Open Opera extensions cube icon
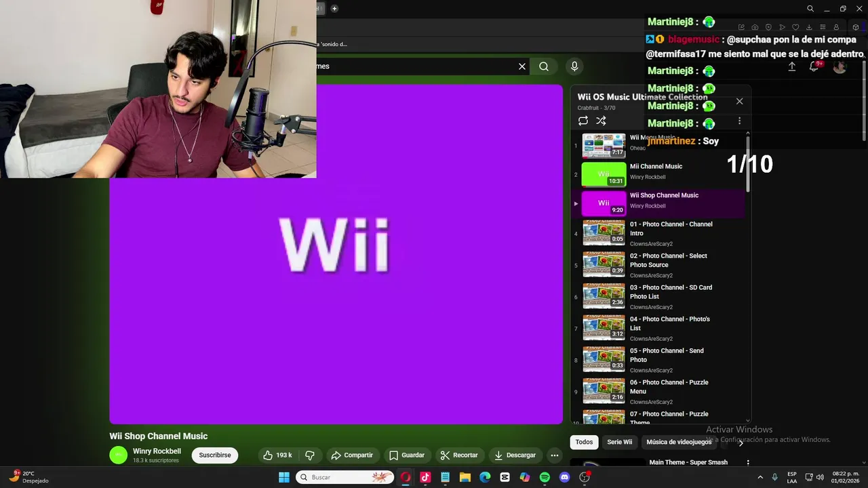 [855, 27]
